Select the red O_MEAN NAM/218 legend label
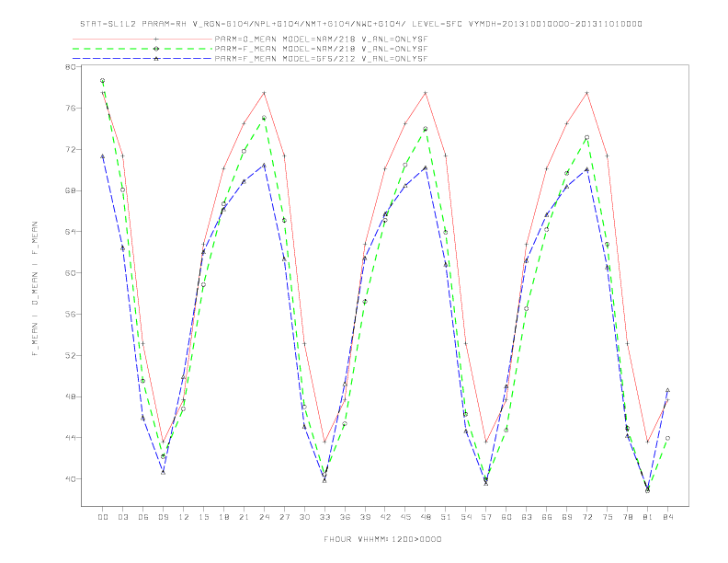The width and height of the screenshot is (728, 563). (x=321, y=39)
